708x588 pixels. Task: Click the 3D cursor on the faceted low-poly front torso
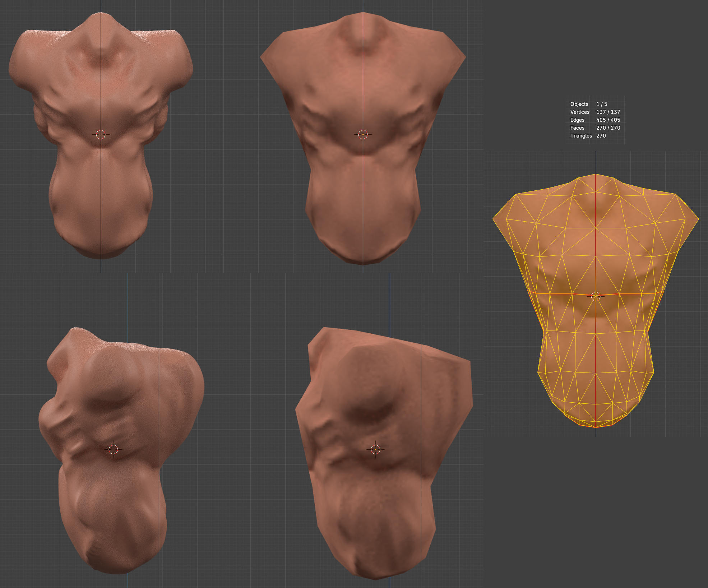(363, 134)
